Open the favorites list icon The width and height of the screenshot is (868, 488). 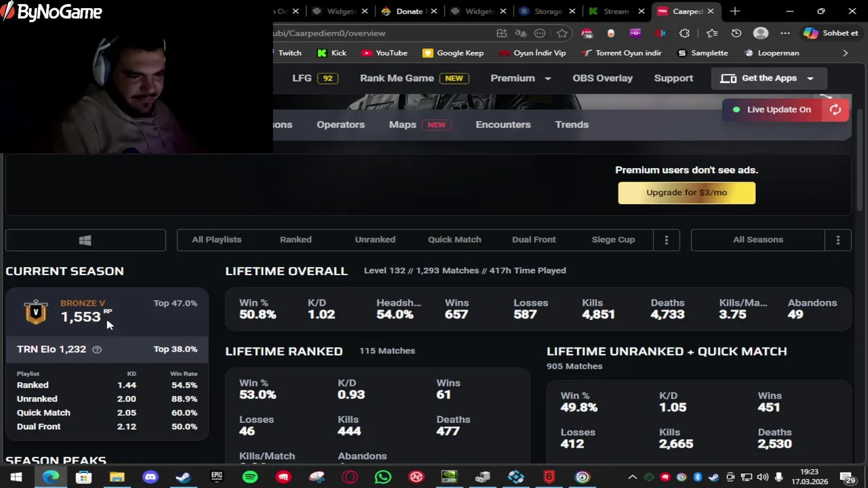(711, 33)
